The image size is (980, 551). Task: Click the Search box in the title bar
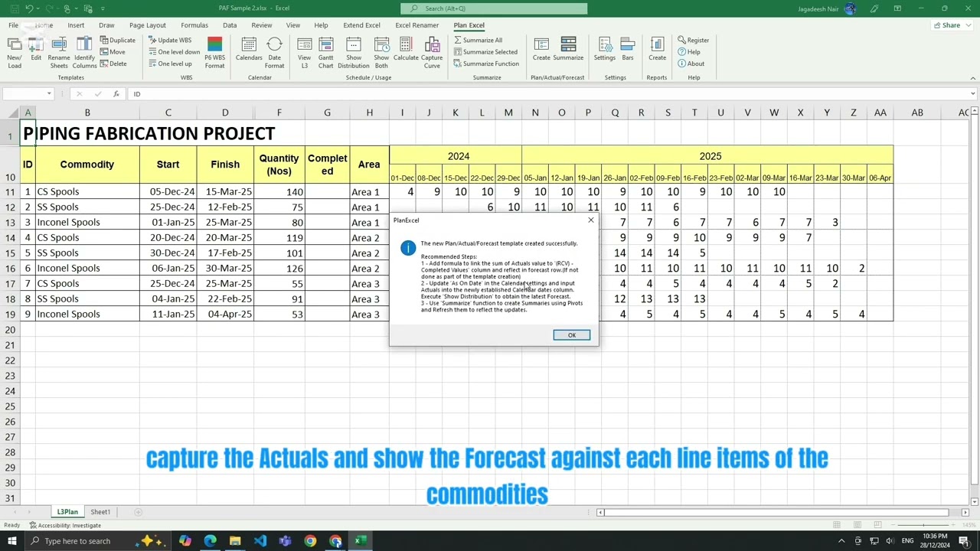(x=494, y=8)
